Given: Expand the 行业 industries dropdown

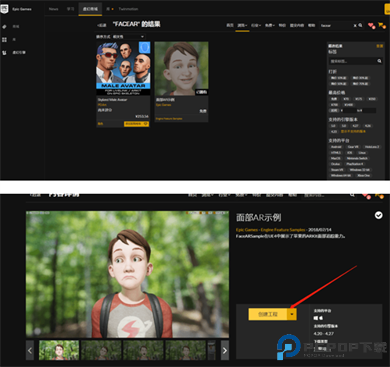Looking at the screenshot, I should [256, 25].
